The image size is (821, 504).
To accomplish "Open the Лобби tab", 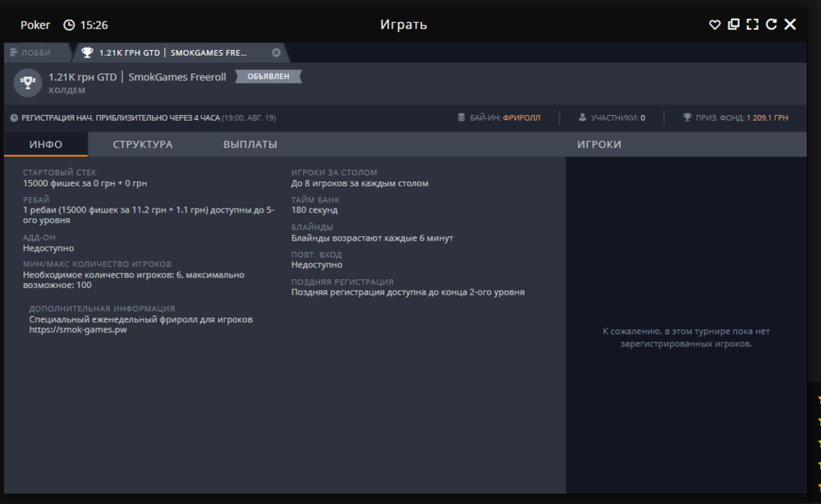I will (x=36, y=53).
